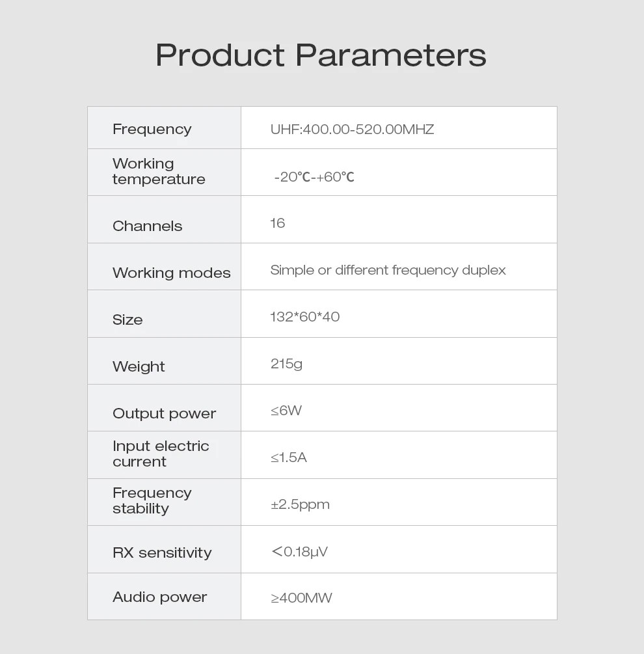Click the ≥400MW audio power value
This screenshot has width=644, height=654.
pos(301,598)
